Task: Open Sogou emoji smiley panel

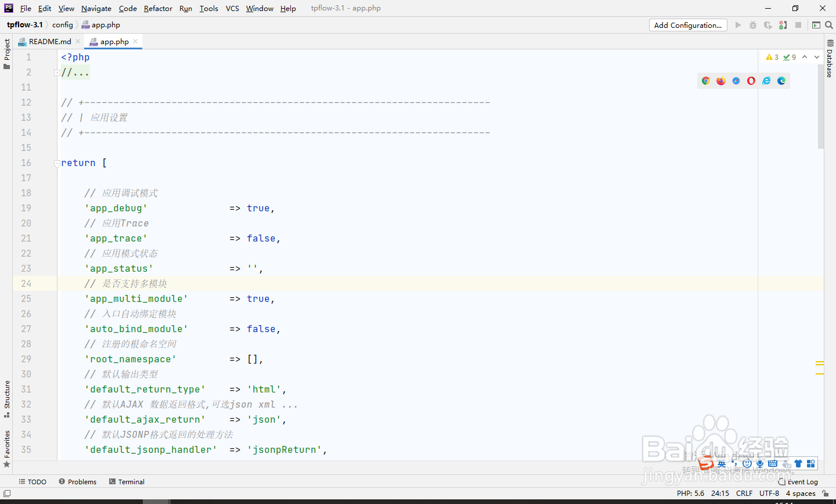Action: click(x=747, y=463)
